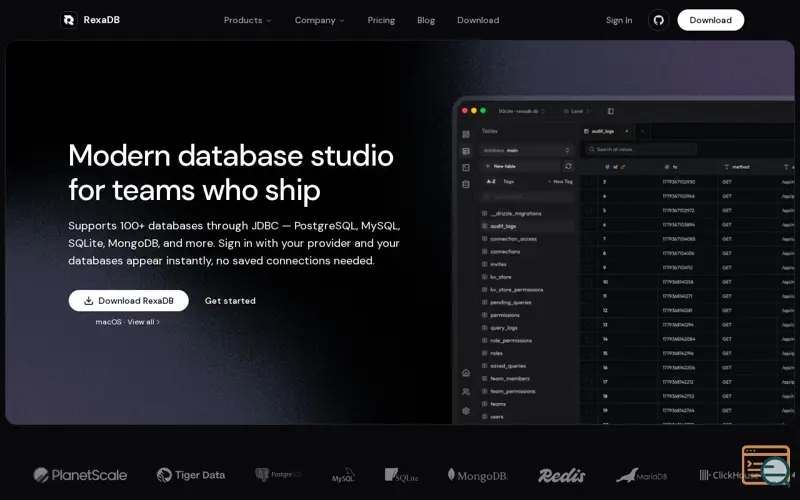This screenshot has width=800, height=500.
Task: Close the audit_logs tab
Action: [627, 131]
